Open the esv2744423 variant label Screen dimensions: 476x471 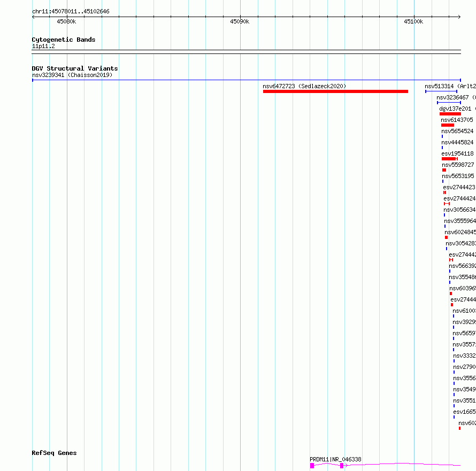click(459, 187)
